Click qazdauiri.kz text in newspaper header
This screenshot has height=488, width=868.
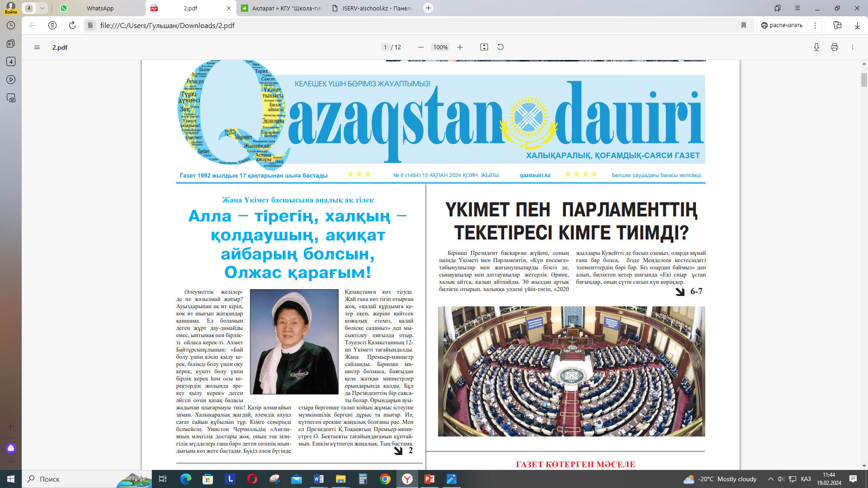point(535,175)
